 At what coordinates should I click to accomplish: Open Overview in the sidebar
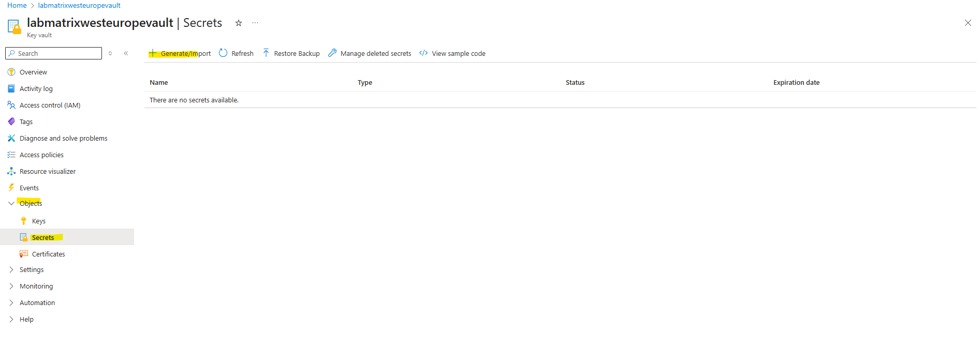pos(33,72)
